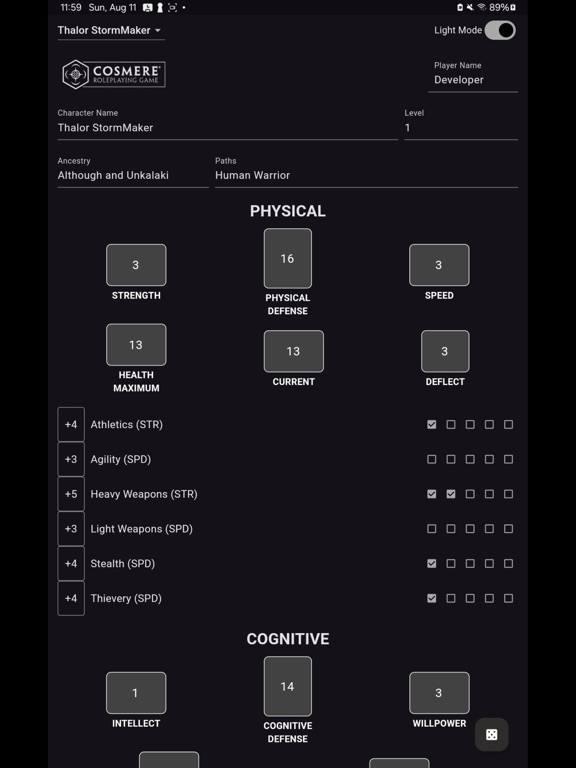Select the Current health value box
Viewport: 576px width, 768px height.
pyautogui.click(x=293, y=351)
